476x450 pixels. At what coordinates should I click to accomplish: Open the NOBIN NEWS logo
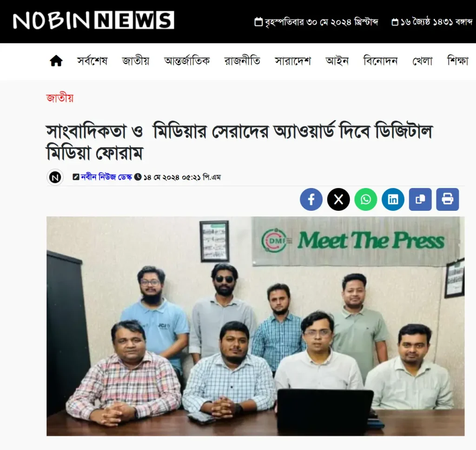pyautogui.click(x=93, y=20)
